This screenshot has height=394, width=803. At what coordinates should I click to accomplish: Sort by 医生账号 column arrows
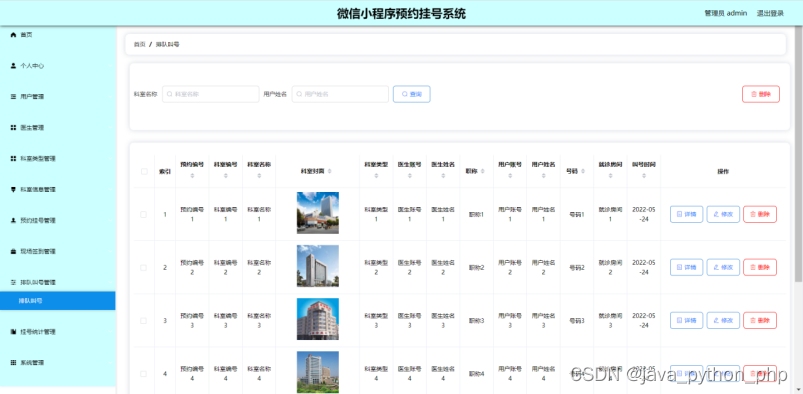pyautogui.click(x=410, y=176)
